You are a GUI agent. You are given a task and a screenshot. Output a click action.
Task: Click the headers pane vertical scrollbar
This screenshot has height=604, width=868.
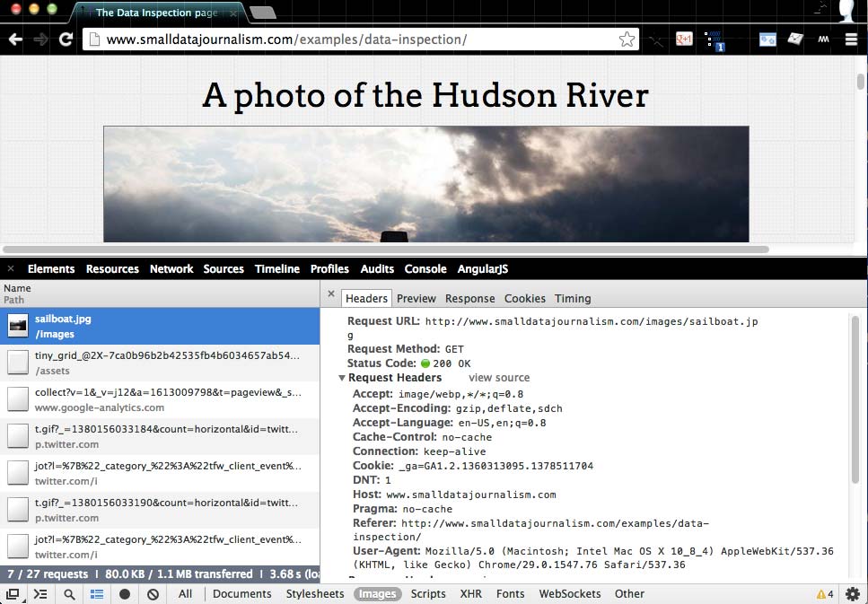pyautogui.click(x=855, y=398)
